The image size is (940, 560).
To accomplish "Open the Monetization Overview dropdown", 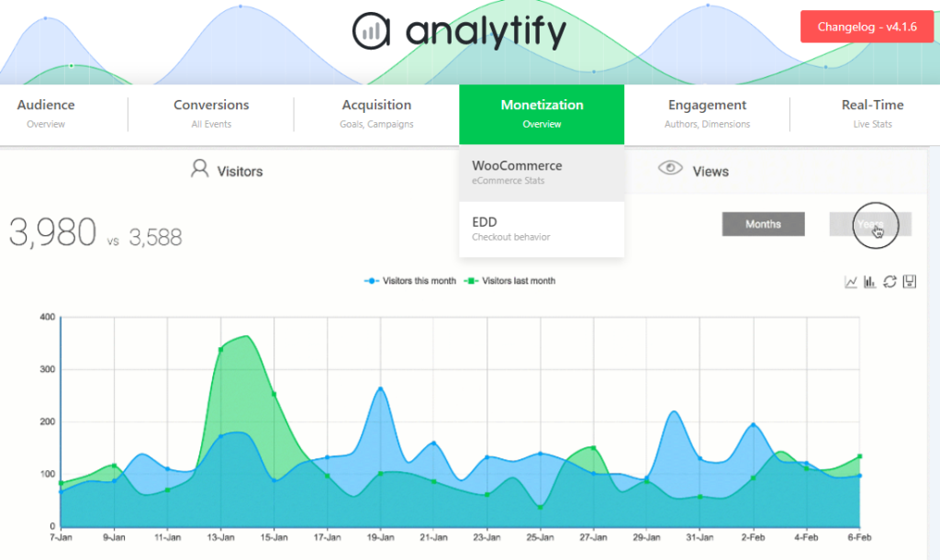I will click(x=542, y=114).
